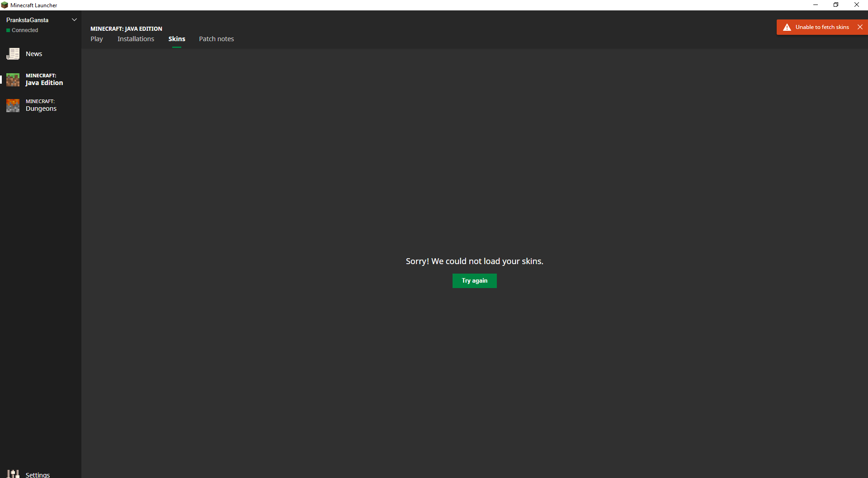Screen dimensions: 868x478
Task: Click the PrankstaGansta account name
Action: tap(27, 20)
